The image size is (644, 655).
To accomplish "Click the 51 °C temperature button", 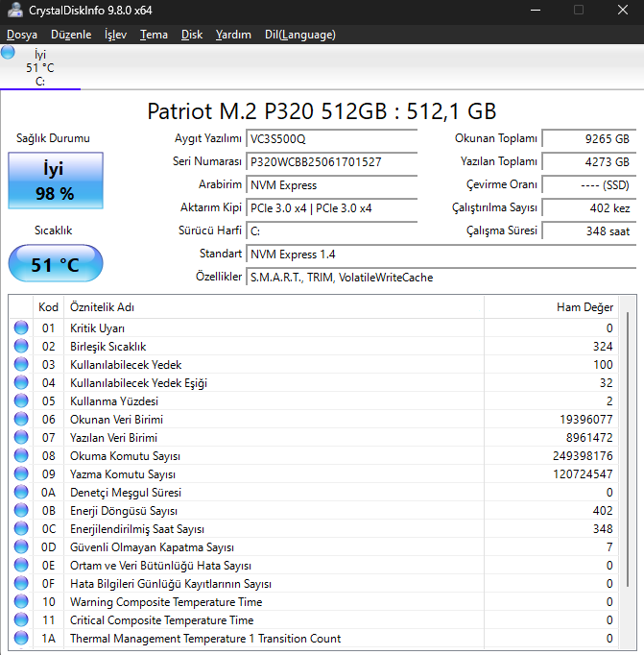I will 56,263.
